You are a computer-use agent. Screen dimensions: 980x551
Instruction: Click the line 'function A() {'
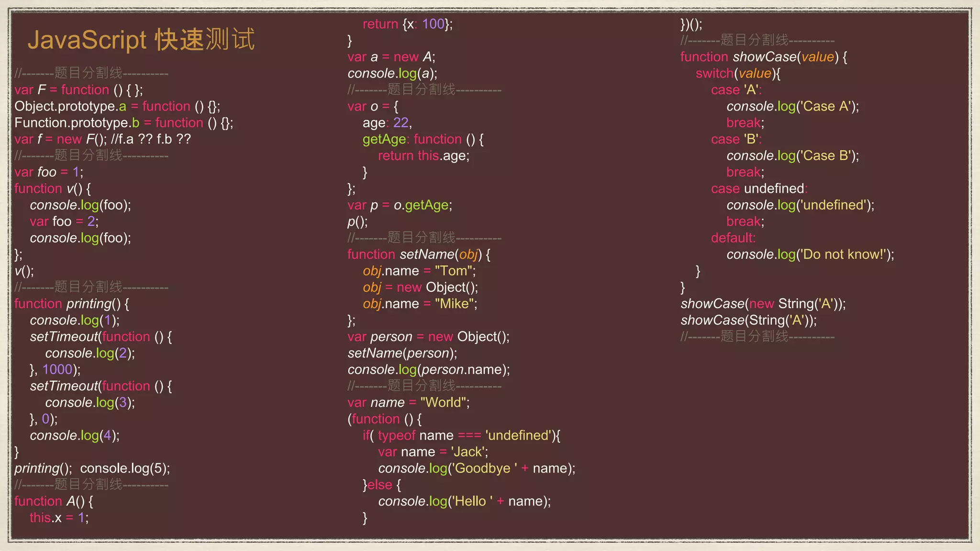(54, 501)
